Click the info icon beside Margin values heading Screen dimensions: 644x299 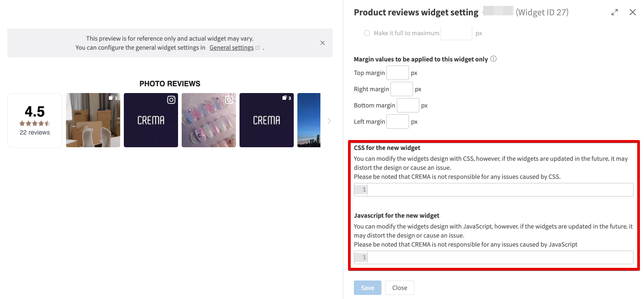tap(494, 59)
